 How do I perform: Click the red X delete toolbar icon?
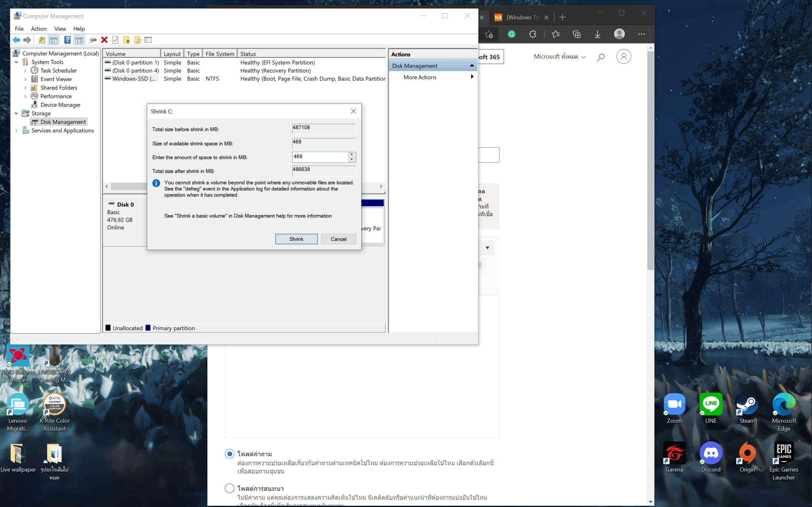click(x=104, y=40)
